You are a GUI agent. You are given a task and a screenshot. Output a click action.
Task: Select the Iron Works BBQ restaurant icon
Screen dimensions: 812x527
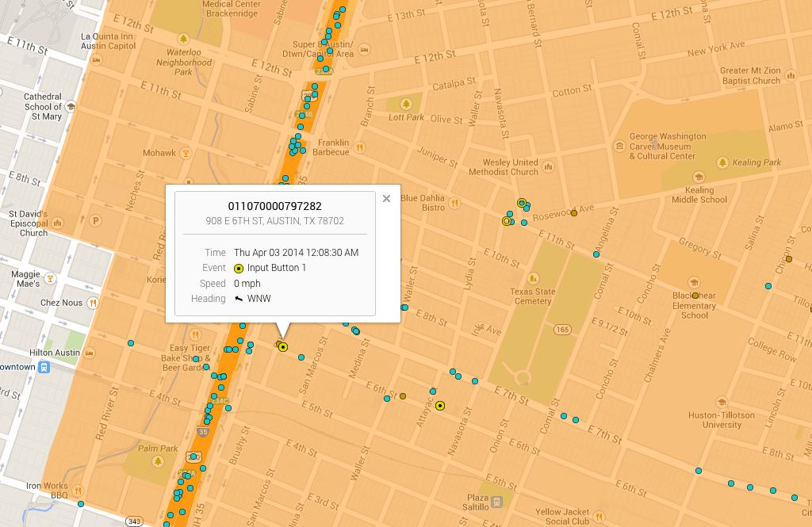(x=78, y=491)
